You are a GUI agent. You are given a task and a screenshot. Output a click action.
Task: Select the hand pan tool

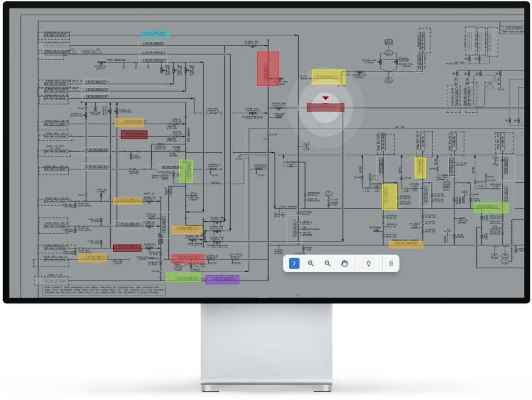click(x=344, y=263)
